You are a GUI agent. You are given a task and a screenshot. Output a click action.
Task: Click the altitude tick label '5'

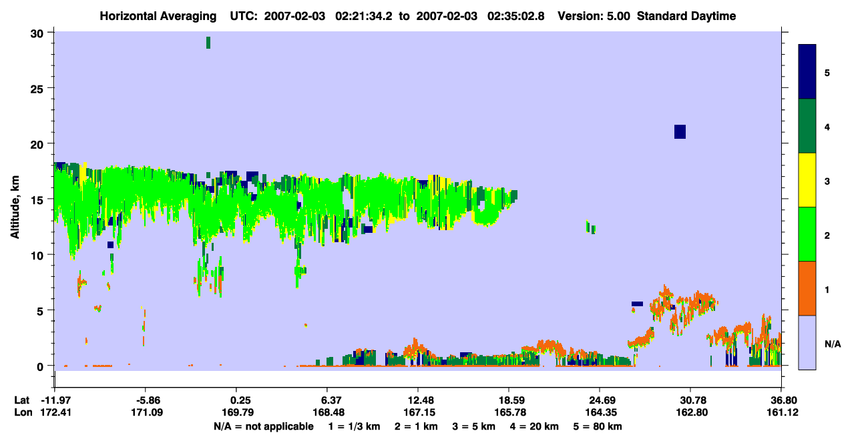[x=41, y=310]
